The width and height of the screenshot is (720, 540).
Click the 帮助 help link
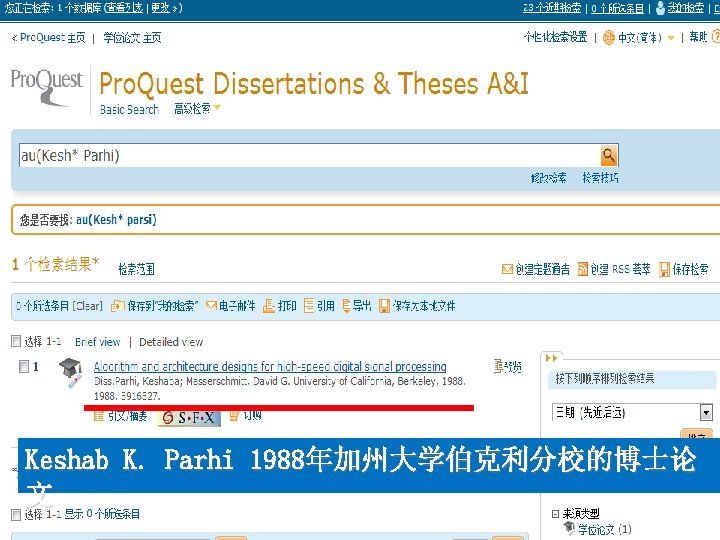coord(698,37)
